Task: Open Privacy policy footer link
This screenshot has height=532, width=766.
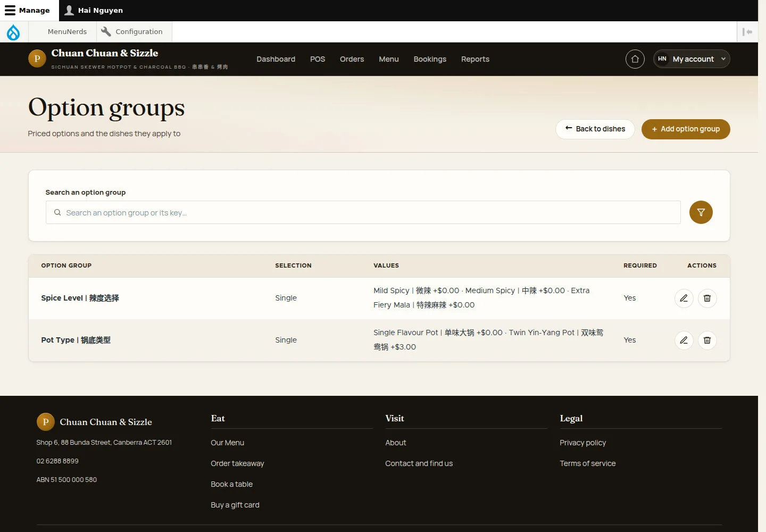Action: tap(582, 443)
